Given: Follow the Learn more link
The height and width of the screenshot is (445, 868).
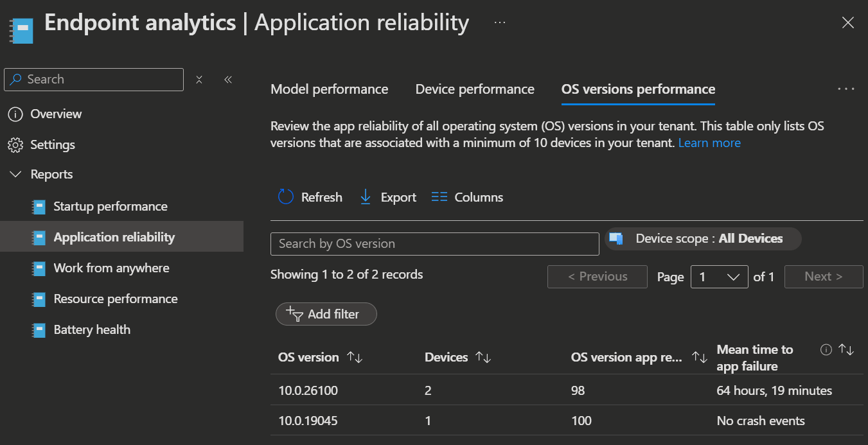Looking at the screenshot, I should click(709, 143).
